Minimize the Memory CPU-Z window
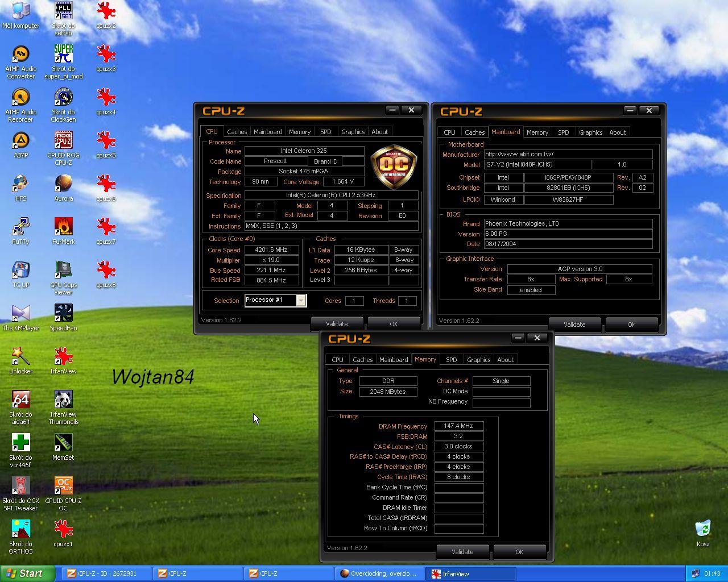The height and width of the screenshot is (582, 728). [518, 338]
